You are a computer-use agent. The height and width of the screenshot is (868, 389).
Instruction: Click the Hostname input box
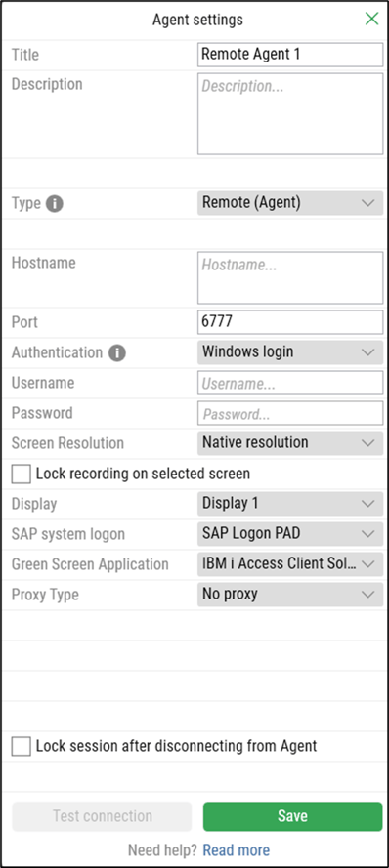coord(290,278)
